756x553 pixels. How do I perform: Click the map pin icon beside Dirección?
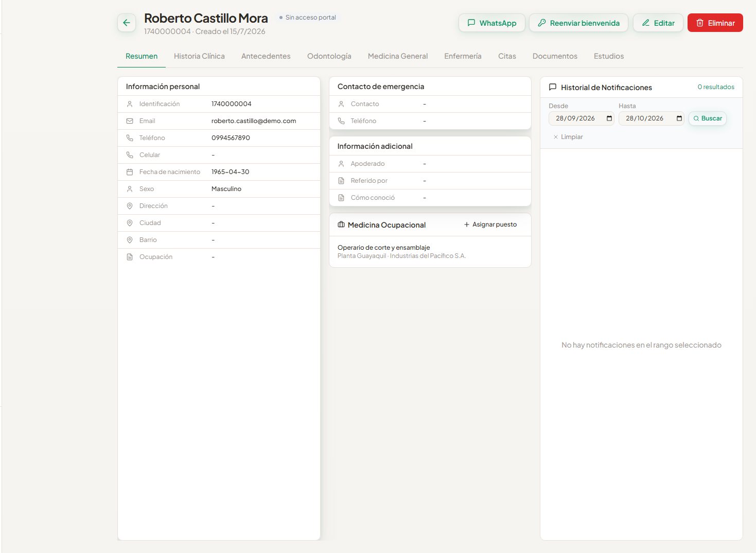pos(130,206)
